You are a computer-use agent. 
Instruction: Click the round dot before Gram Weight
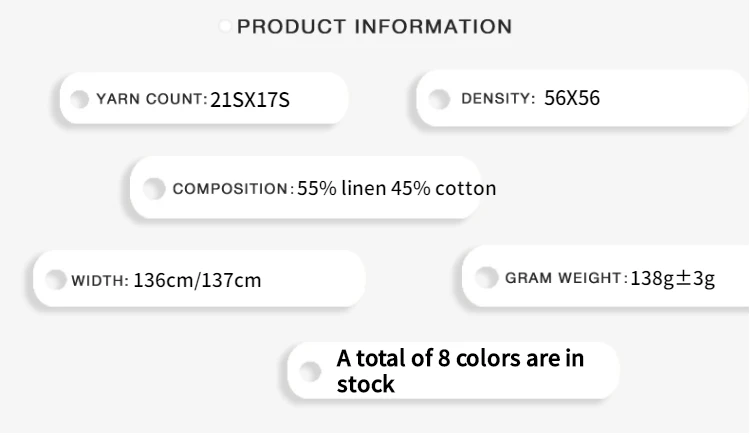(486, 277)
